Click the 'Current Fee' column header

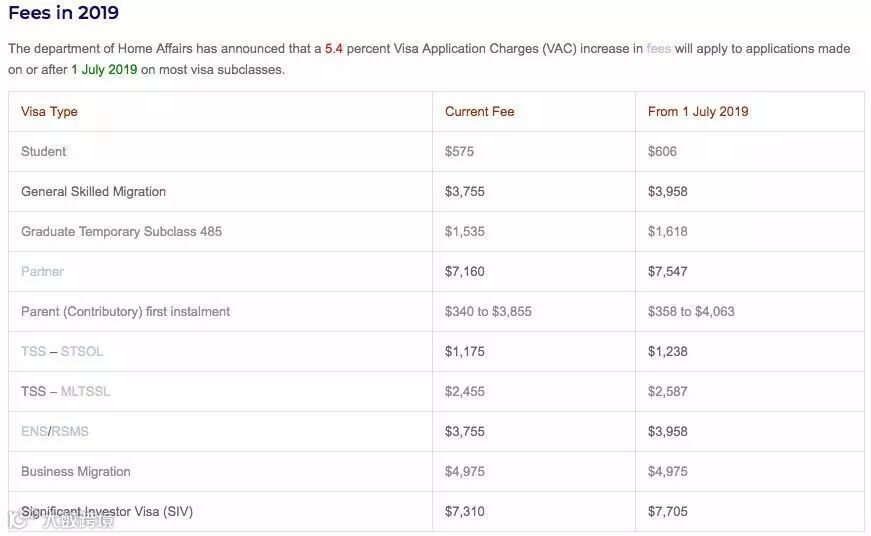[x=479, y=111]
